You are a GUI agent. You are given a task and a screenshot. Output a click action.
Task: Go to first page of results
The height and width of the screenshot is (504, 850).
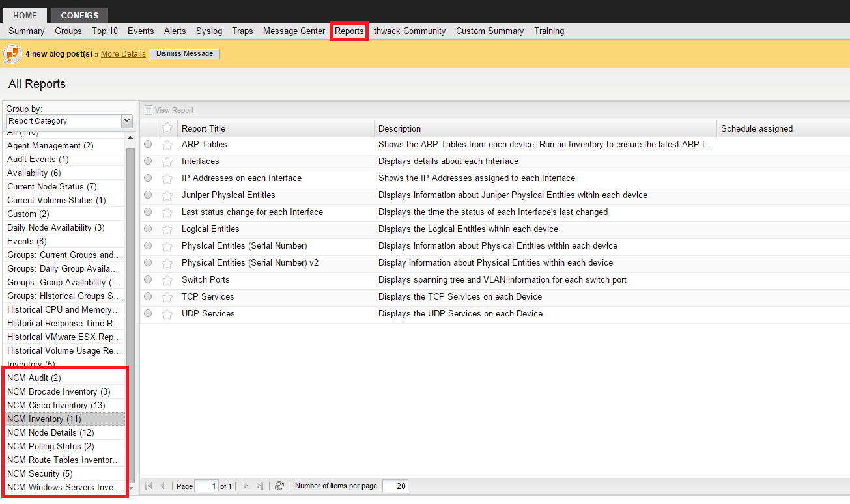149,486
